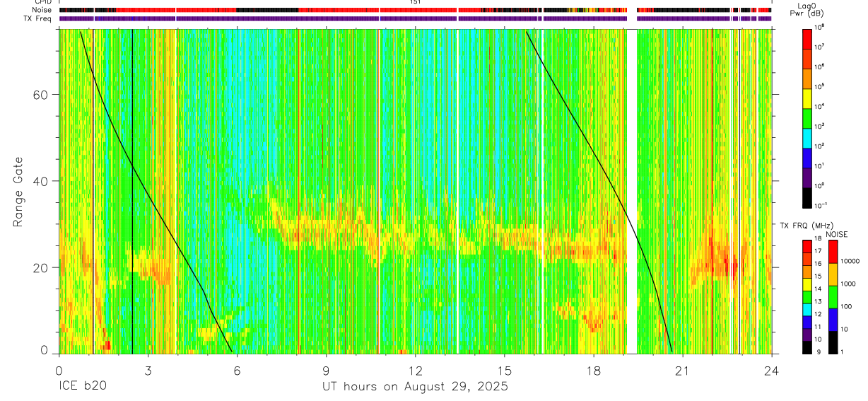Click the 15 tick label on UT hours axis
The image size is (868, 401).
[505, 369]
